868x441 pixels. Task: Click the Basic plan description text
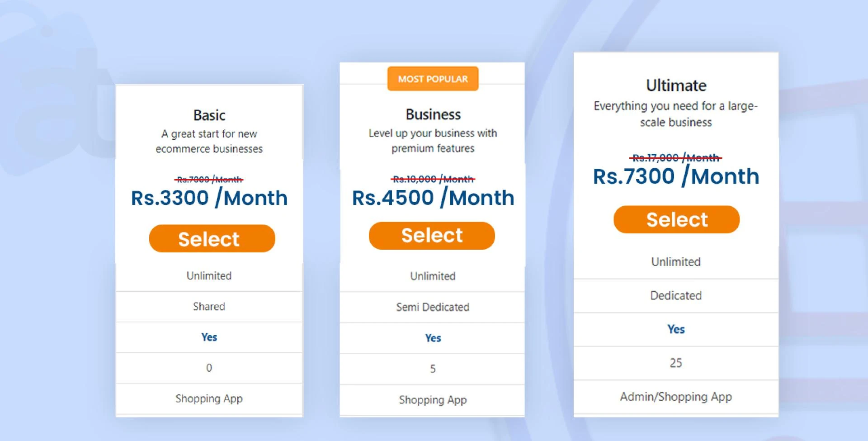(x=209, y=141)
